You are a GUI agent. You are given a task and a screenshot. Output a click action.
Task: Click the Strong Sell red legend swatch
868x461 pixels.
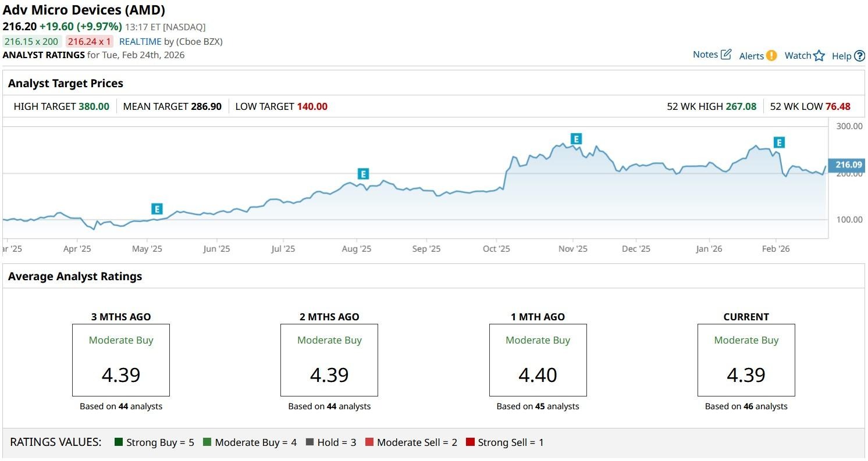(x=470, y=442)
